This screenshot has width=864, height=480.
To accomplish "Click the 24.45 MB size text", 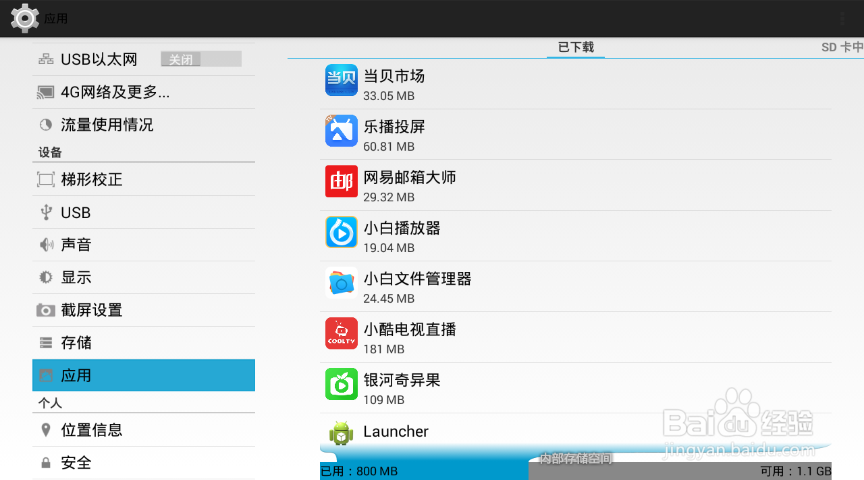I will pos(389,299).
